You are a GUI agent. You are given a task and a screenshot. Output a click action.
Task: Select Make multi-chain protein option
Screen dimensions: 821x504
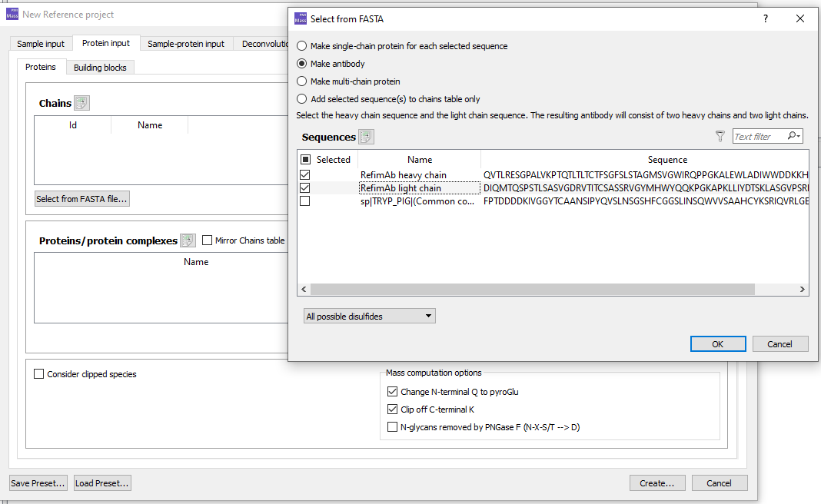pyautogui.click(x=301, y=81)
